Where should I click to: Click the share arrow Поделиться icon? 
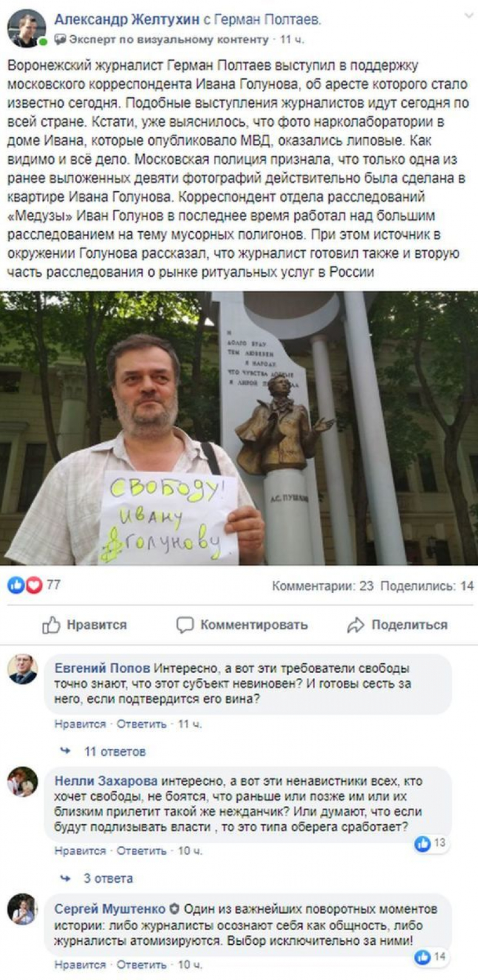click(x=355, y=625)
